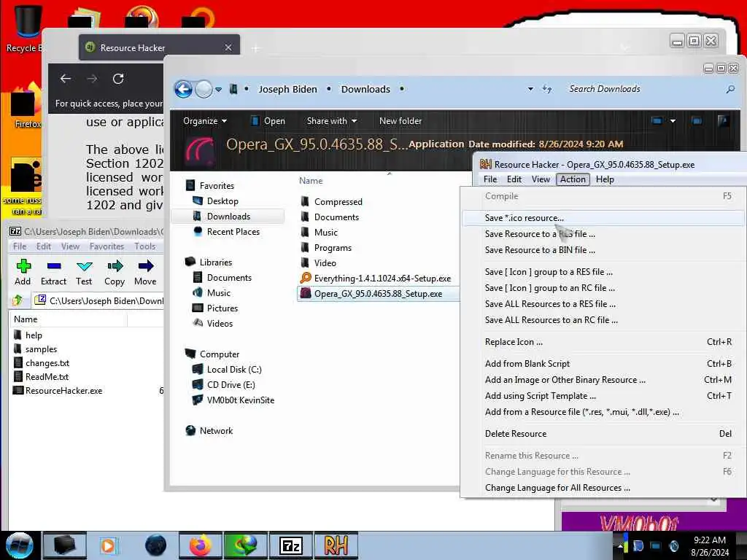Open Resource Hacker Edit menu

514,179
